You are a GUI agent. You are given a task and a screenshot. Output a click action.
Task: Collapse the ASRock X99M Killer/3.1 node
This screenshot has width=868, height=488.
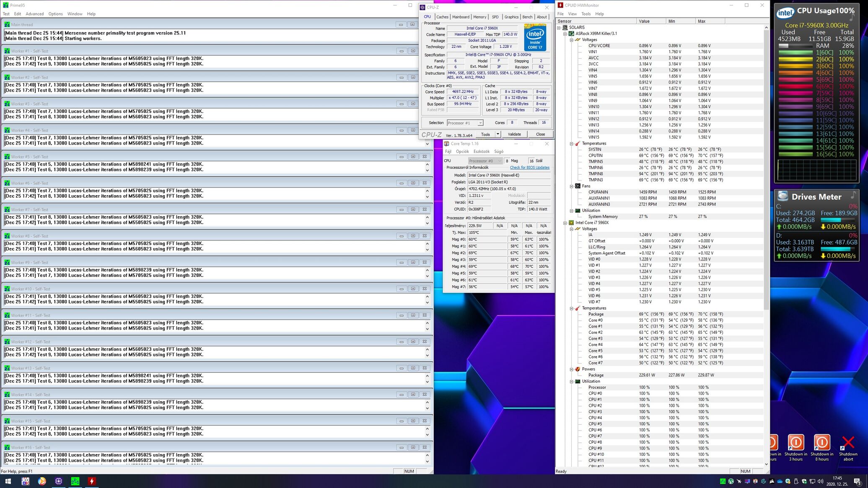pyautogui.click(x=565, y=34)
